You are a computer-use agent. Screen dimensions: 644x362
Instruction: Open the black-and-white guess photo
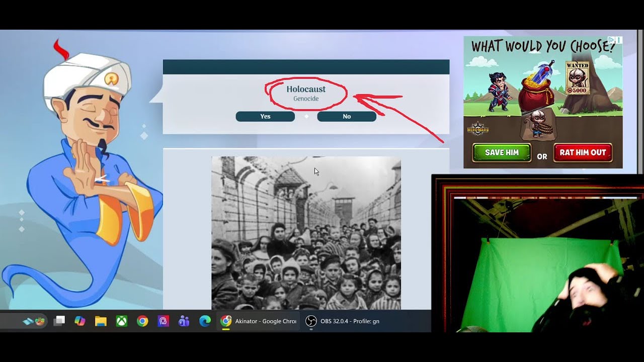[306, 233]
